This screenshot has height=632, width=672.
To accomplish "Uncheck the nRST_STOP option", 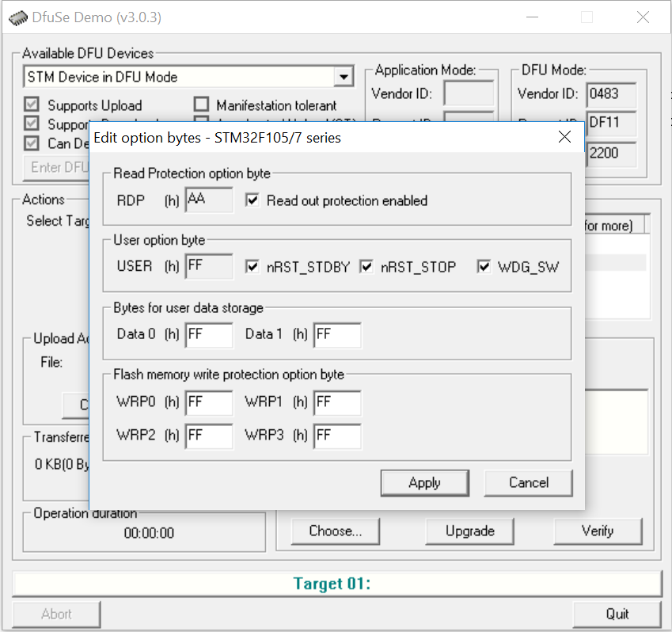I will (x=366, y=267).
